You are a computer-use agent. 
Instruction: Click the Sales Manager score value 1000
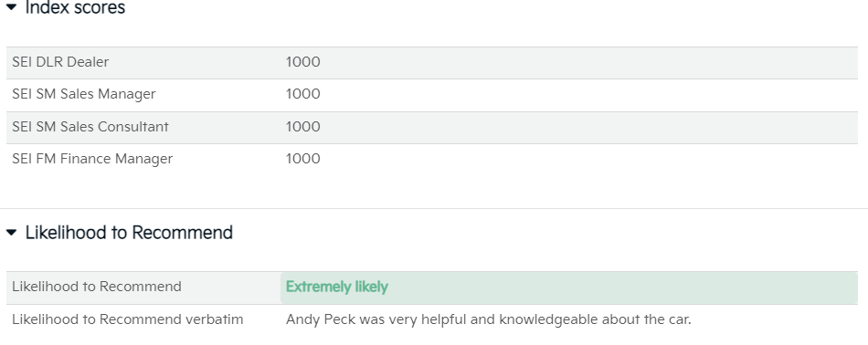pyautogui.click(x=302, y=94)
